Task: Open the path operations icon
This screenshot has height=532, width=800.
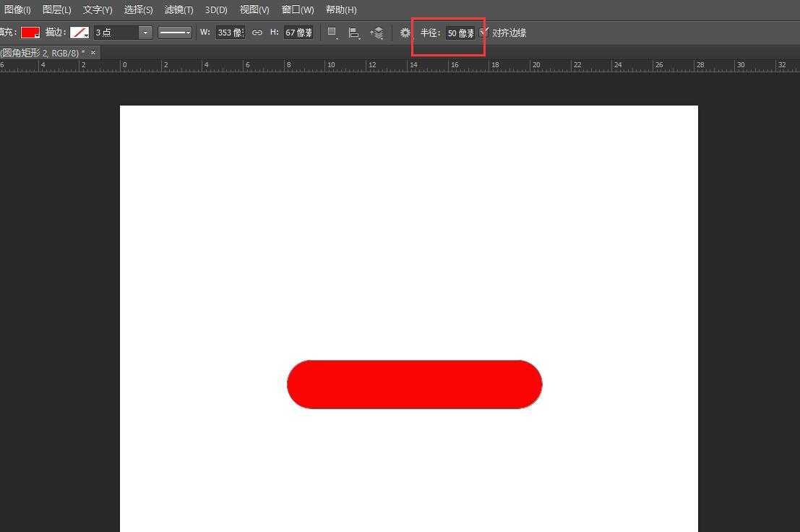Action: coord(332,33)
